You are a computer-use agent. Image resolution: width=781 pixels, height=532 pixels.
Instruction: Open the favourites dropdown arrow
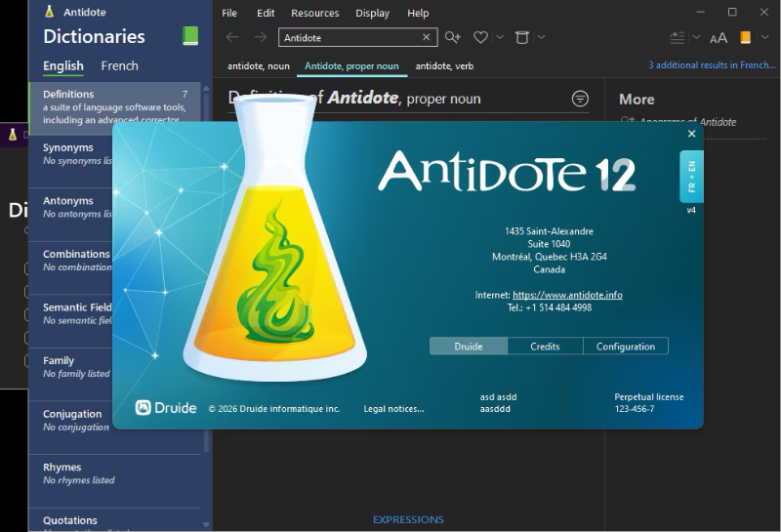[x=500, y=37]
